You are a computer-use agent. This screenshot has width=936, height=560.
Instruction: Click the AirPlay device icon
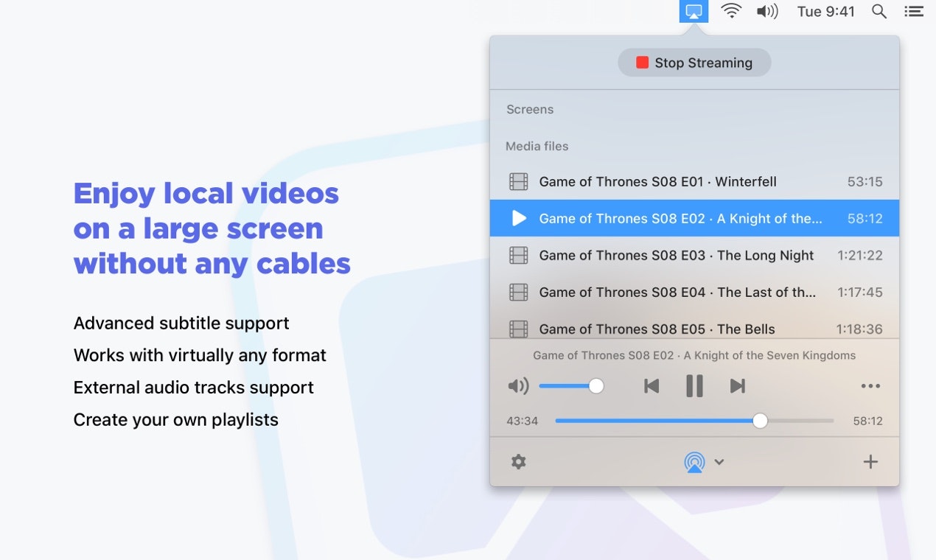pyautogui.click(x=694, y=462)
